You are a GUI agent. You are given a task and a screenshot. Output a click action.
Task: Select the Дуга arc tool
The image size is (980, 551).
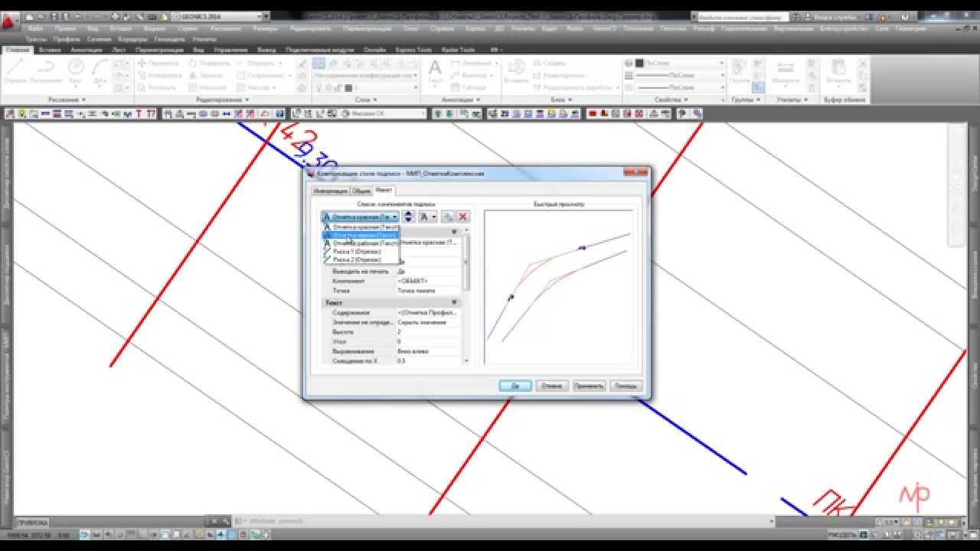100,72
